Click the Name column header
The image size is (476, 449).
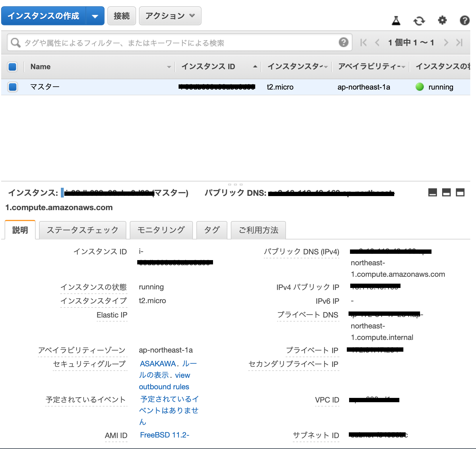tap(40, 67)
